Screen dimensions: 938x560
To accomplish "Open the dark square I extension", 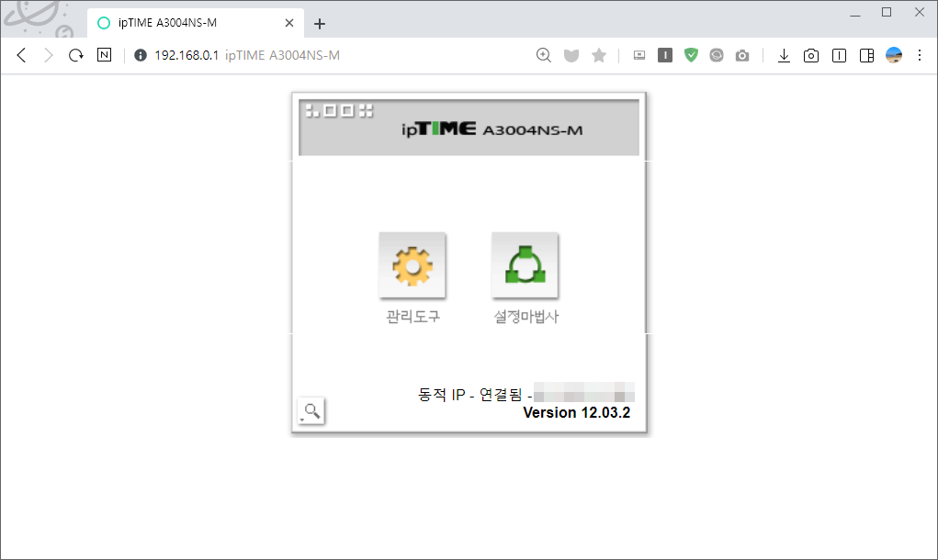I will (x=664, y=55).
